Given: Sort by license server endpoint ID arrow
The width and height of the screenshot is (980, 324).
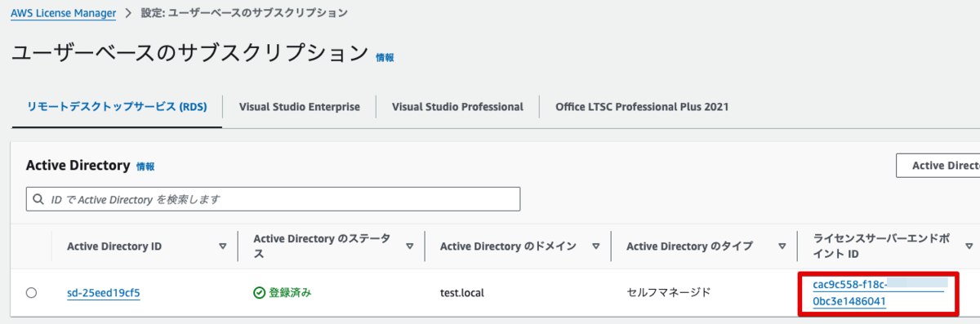Looking at the screenshot, I should [969, 246].
